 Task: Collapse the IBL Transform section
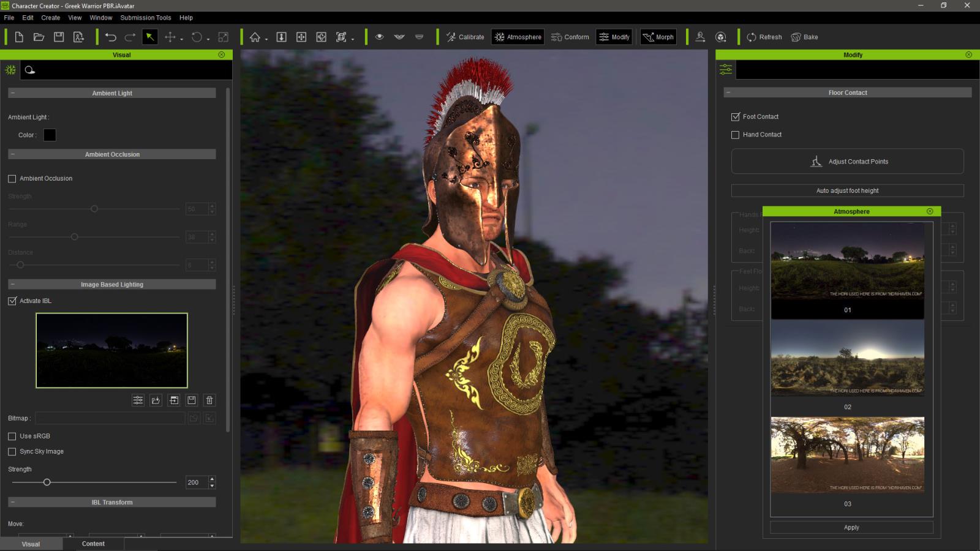[13, 502]
